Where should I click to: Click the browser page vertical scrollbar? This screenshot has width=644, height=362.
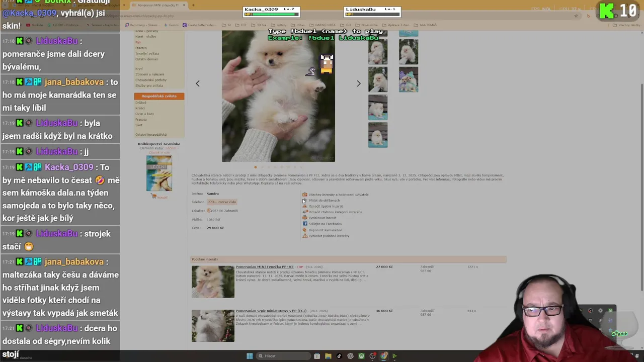(641, 186)
